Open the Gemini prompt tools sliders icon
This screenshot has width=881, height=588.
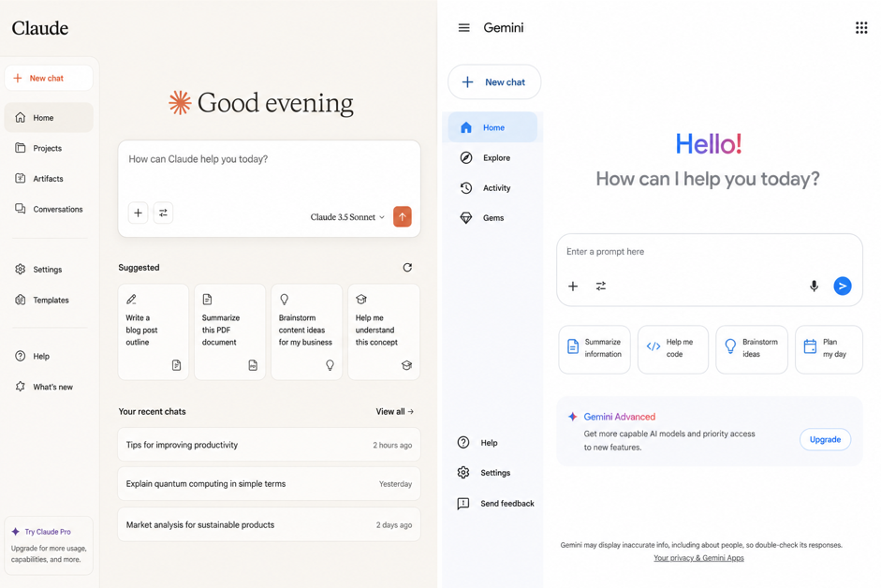coord(601,287)
